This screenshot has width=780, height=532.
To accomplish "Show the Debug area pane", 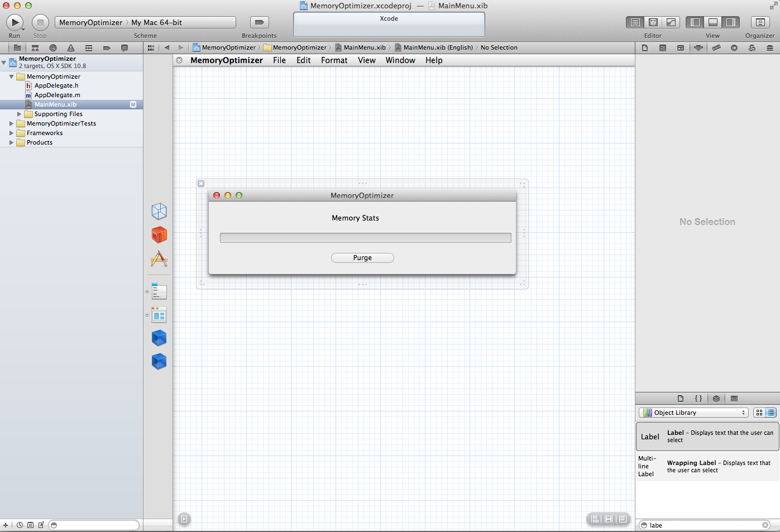I will click(x=713, y=22).
